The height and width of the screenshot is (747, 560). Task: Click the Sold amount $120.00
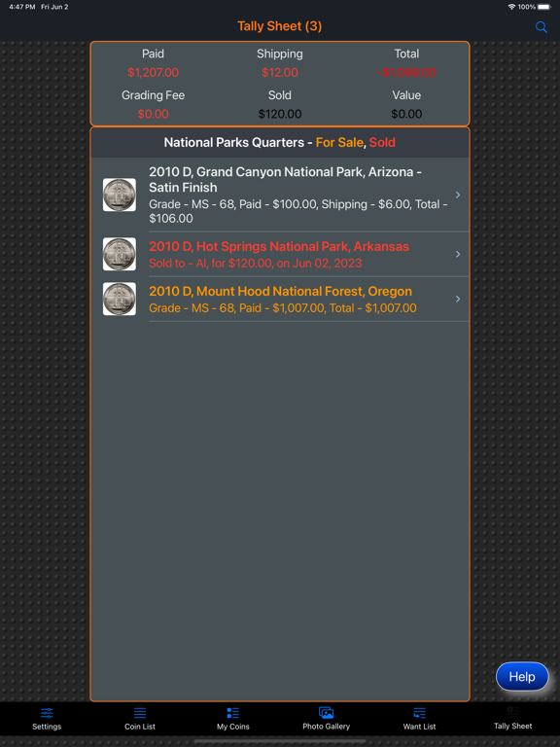280,115
